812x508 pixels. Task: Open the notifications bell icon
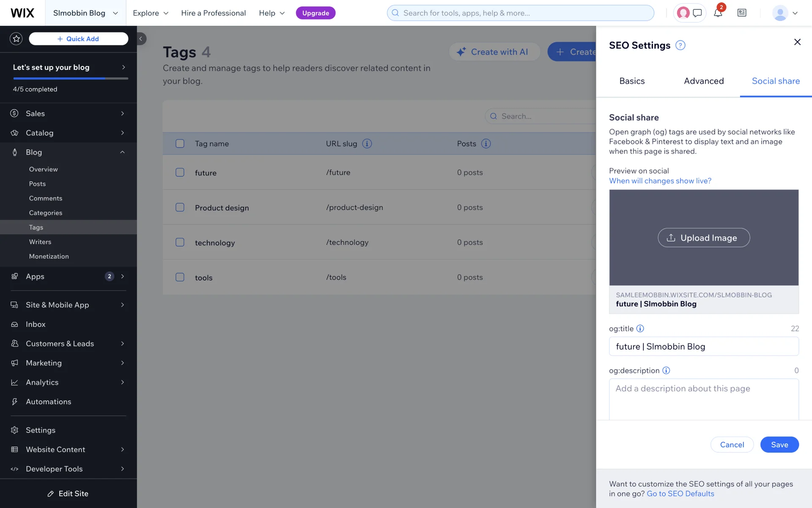718,13
